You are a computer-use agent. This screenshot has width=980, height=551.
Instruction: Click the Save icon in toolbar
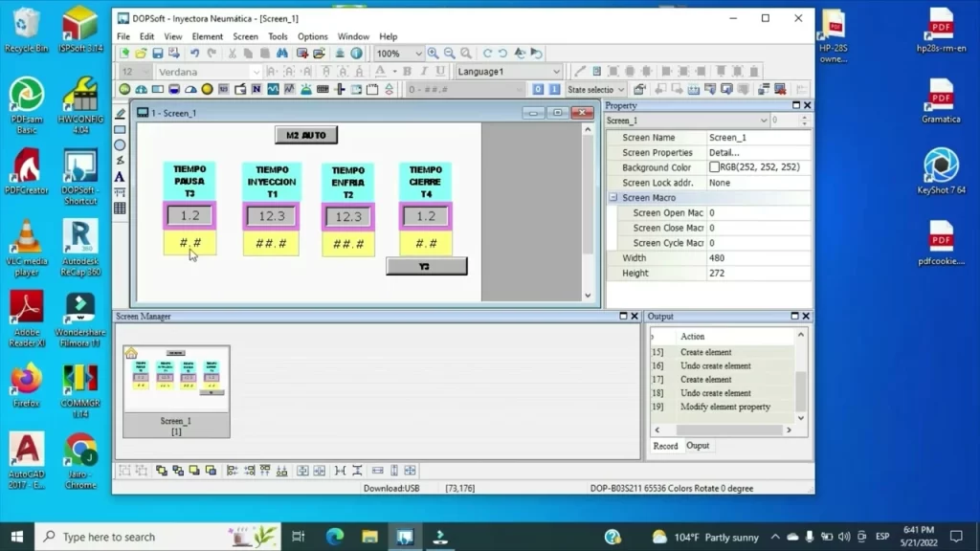(157, 54)
